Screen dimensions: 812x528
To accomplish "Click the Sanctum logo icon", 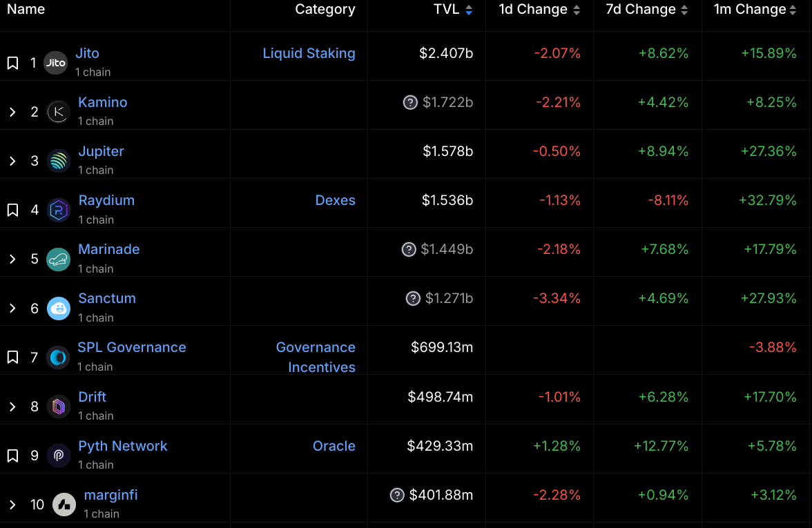I will click(58, 308).
